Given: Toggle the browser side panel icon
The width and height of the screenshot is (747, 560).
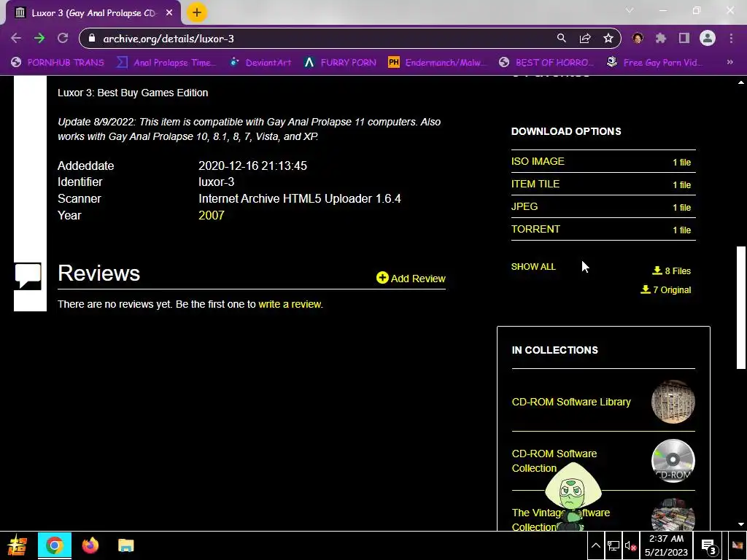Looking at the screenshot, I should (684, 38).
